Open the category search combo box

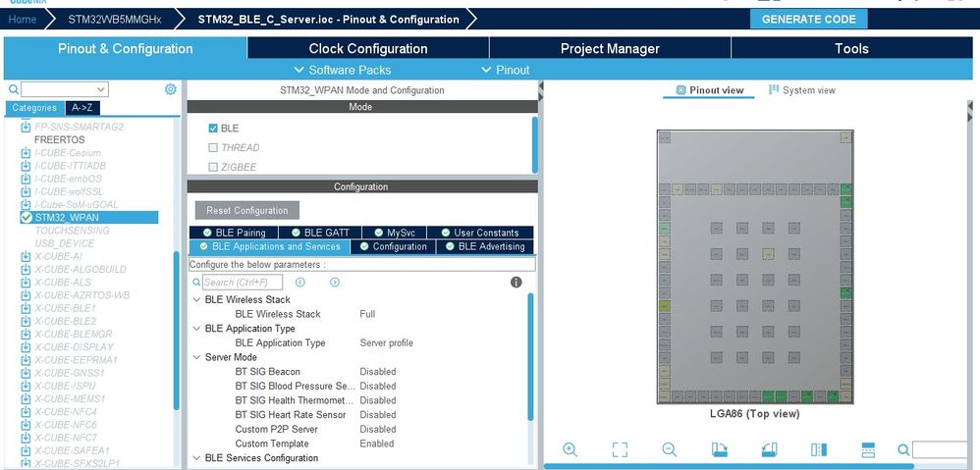pos(65,89)
